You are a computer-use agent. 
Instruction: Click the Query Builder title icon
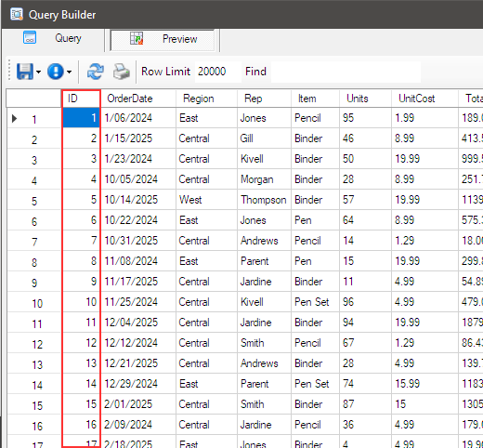[x=17, y=14]
